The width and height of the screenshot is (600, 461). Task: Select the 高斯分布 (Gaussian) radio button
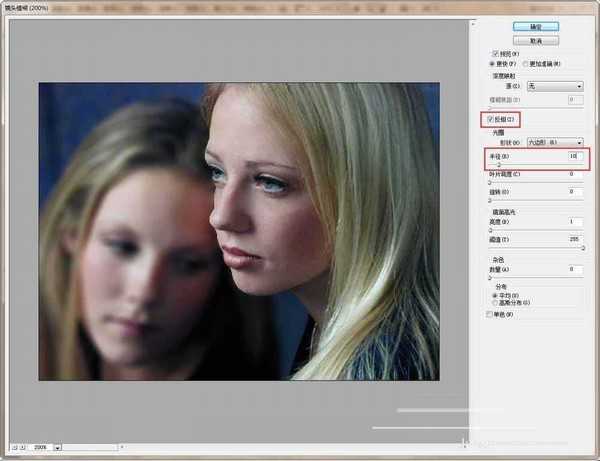[494, 303]
